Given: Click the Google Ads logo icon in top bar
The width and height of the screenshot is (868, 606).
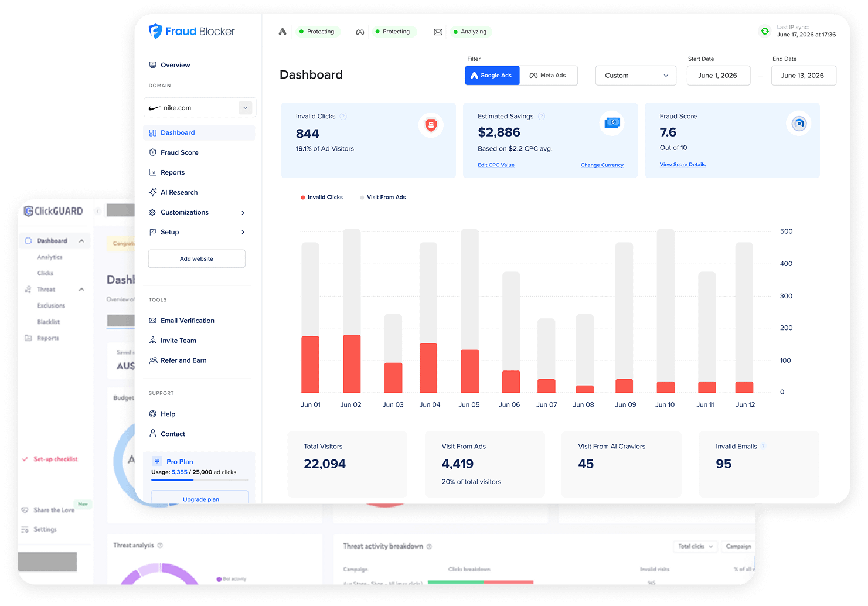Looking at the screenshot, I should [x=282, y=32].
